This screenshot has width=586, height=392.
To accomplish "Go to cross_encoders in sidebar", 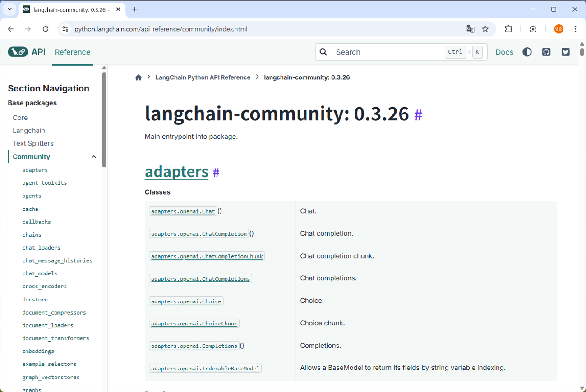I will 44,286.
